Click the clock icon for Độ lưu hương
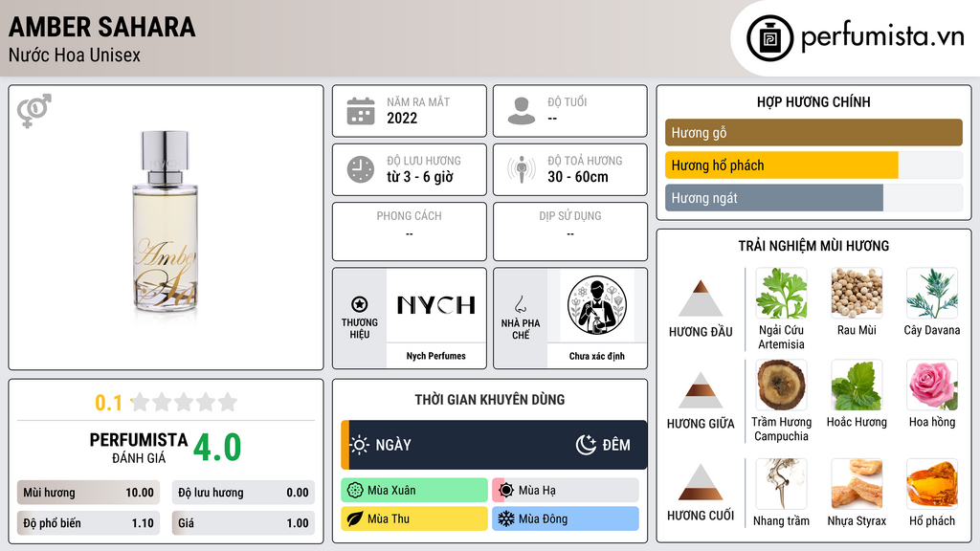The image size is (980, 551). [361, 169]
